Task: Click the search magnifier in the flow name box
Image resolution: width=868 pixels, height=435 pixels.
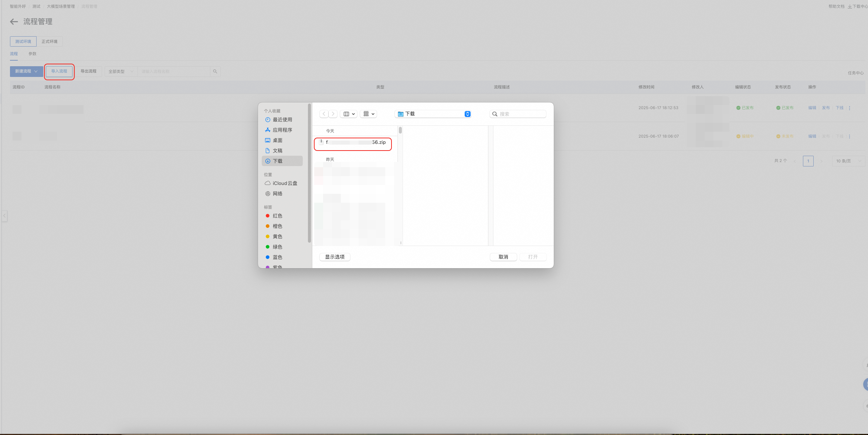Action: click(215, 71)
